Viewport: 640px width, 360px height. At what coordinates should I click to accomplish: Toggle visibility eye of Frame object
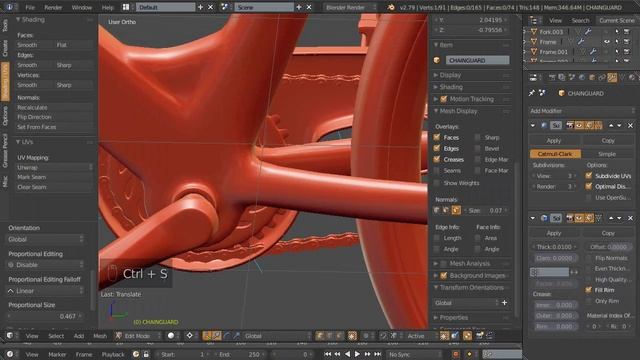pos(607,42)
